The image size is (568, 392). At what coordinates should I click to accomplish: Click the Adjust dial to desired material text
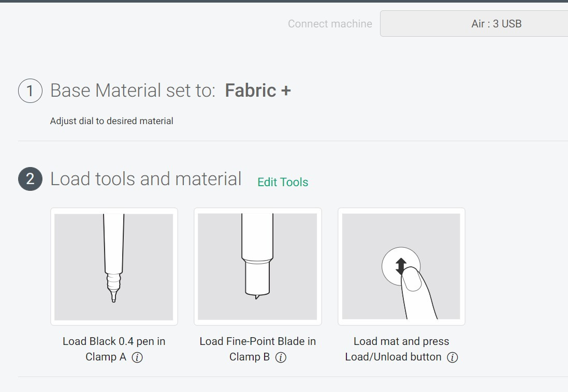111,121
